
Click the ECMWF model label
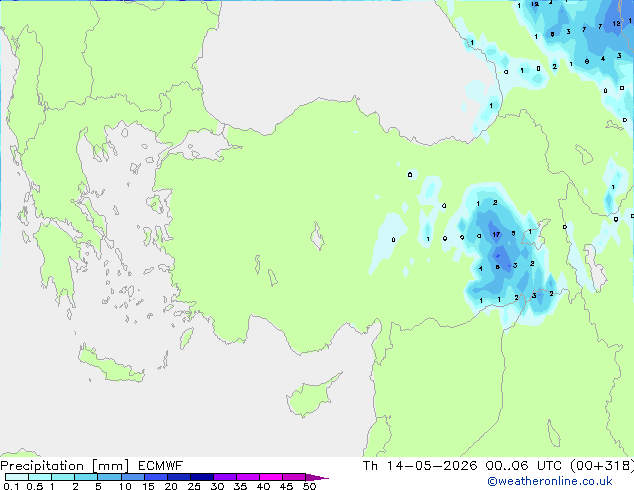(x=161, y=466)
